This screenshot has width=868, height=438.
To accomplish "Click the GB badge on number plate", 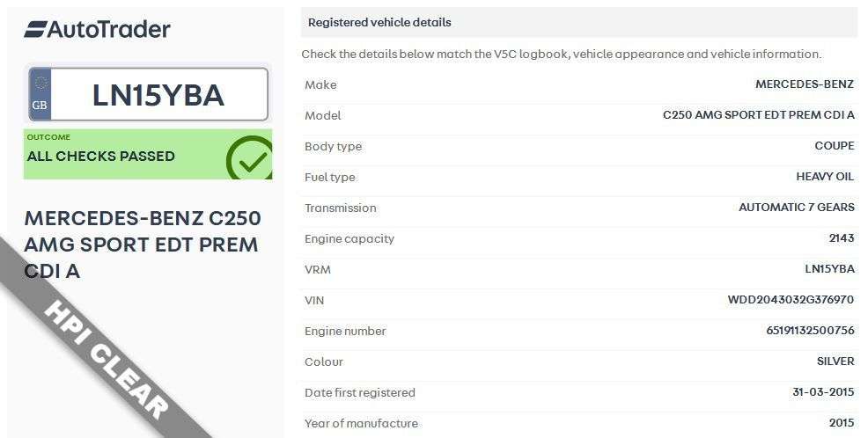I will point(40,95).
